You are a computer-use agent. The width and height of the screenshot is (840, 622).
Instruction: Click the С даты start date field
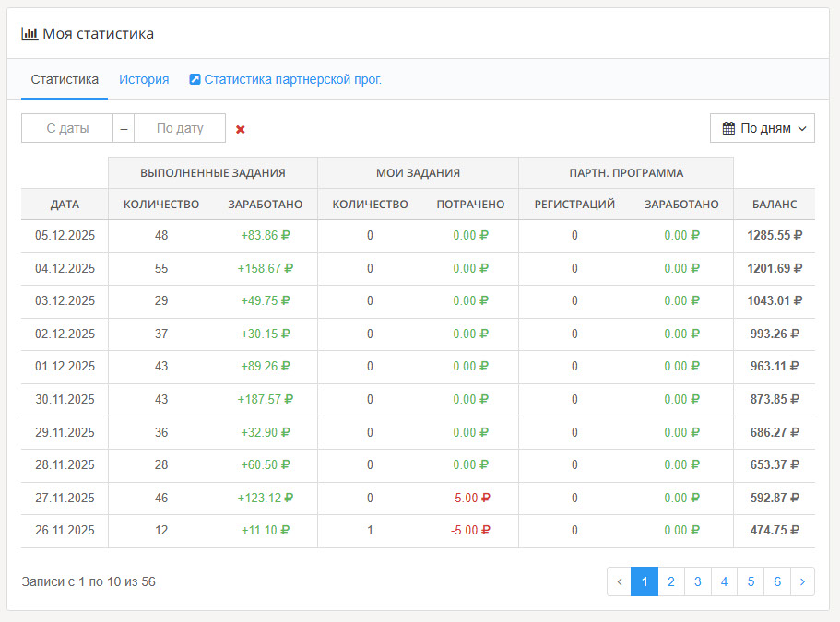[x=67, y=128]
